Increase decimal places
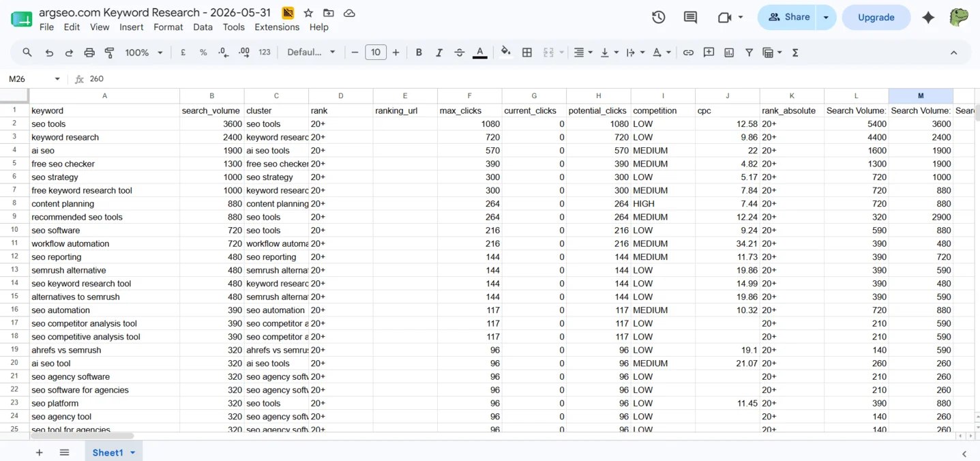This screenshot has width=980, height=461. click(244, 53)
